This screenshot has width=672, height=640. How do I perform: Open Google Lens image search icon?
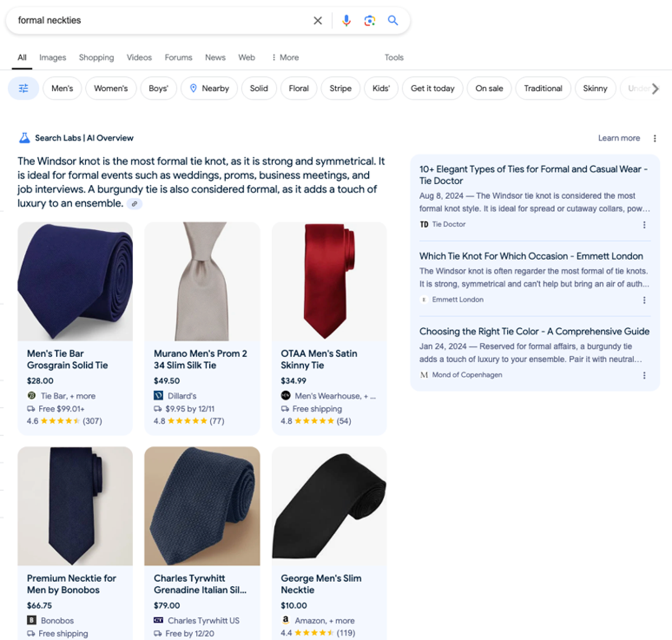coord(369,21)
